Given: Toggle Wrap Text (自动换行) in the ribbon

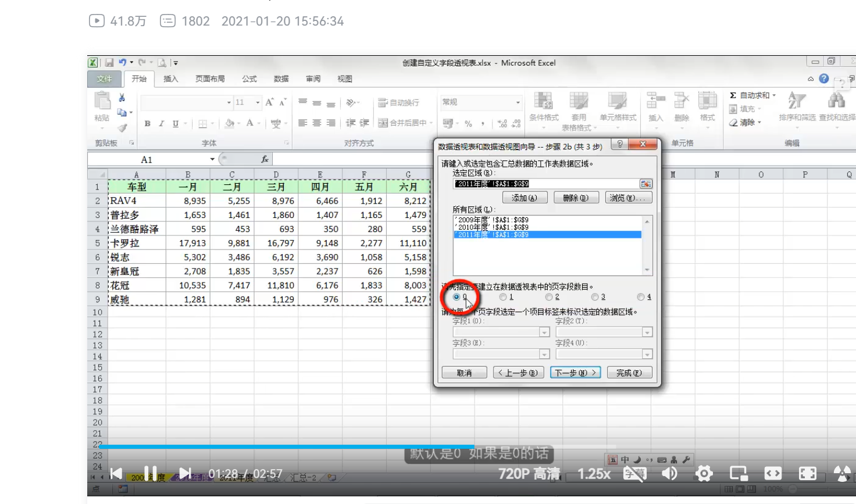Looking at the screenshot, I should click(x=399, y=102).
